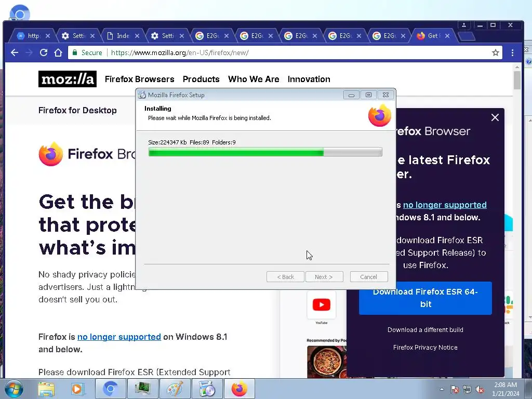Open File Explorer from the taskbar
Viewport: 532px width, 399px height.
(46, 389)
